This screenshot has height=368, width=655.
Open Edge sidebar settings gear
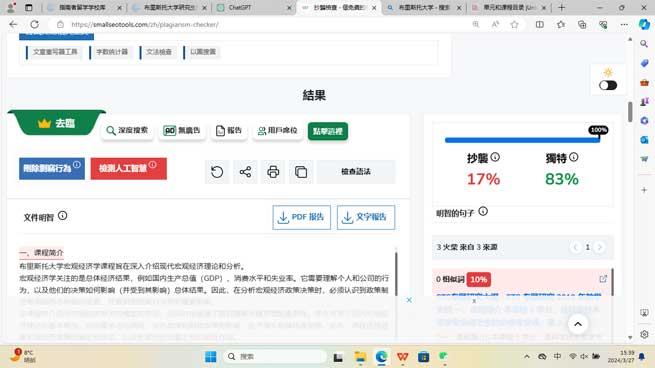[644, 335]
